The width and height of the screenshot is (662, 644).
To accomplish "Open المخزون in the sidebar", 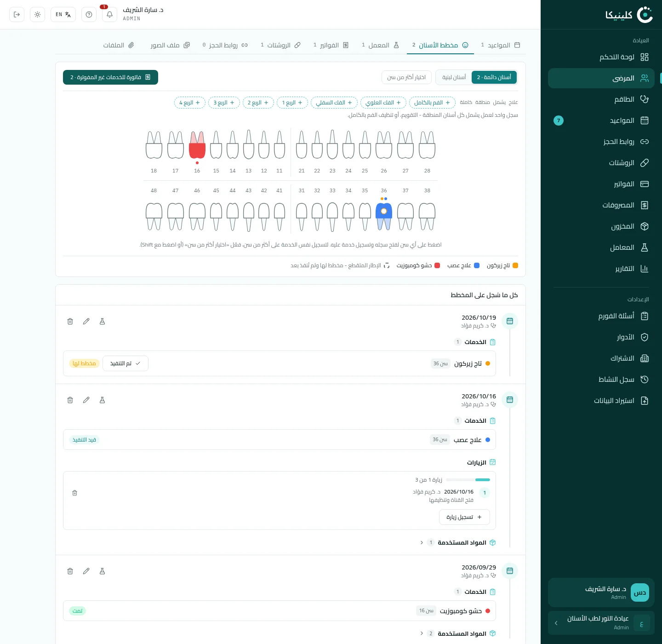I will 601,226.
